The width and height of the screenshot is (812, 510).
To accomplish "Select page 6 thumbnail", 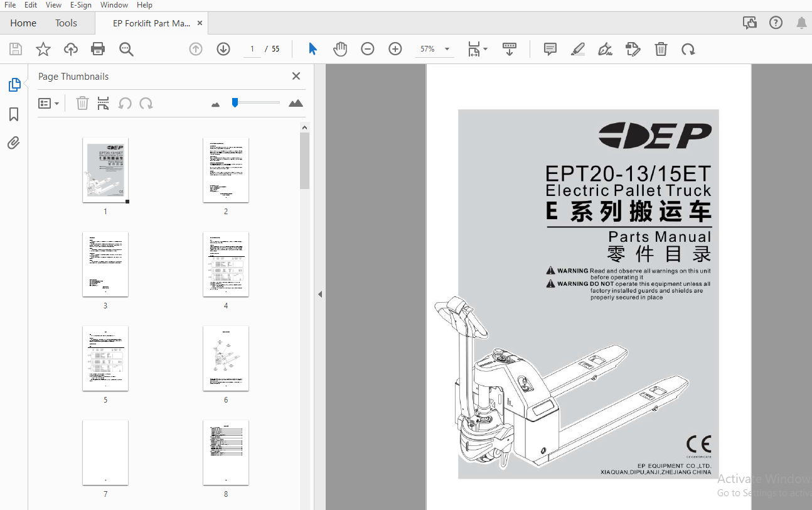I will pyautogui.click(x=226, y=359).
